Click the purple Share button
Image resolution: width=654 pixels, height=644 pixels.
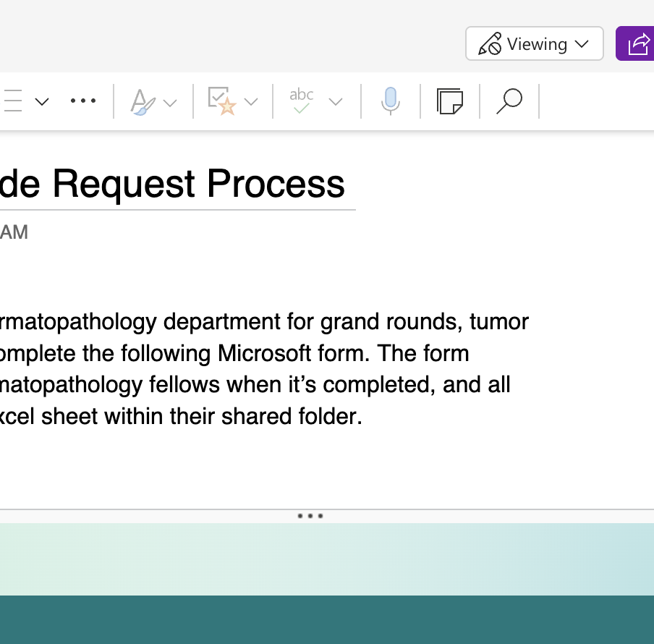pos(635,44)
